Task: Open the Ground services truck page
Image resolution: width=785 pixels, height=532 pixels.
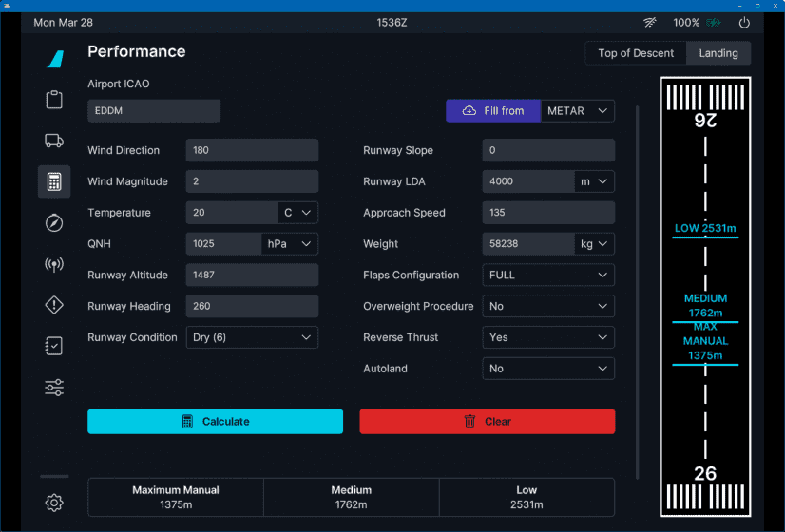Action: pyautogui.click(x=54, y=141)
